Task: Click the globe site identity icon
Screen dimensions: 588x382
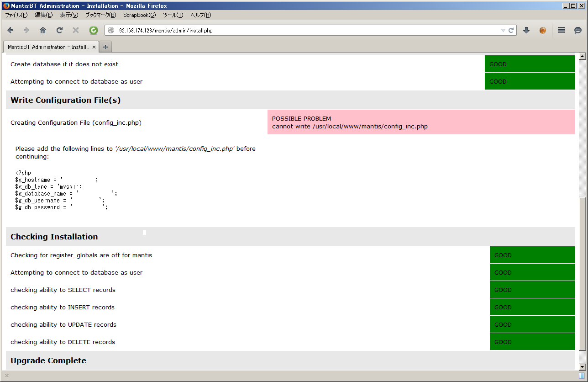Action: click(x=111, y=31)
